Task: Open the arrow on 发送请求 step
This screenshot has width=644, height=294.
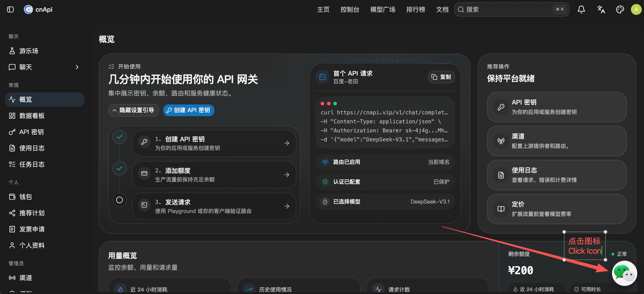Action: (287, 206)
